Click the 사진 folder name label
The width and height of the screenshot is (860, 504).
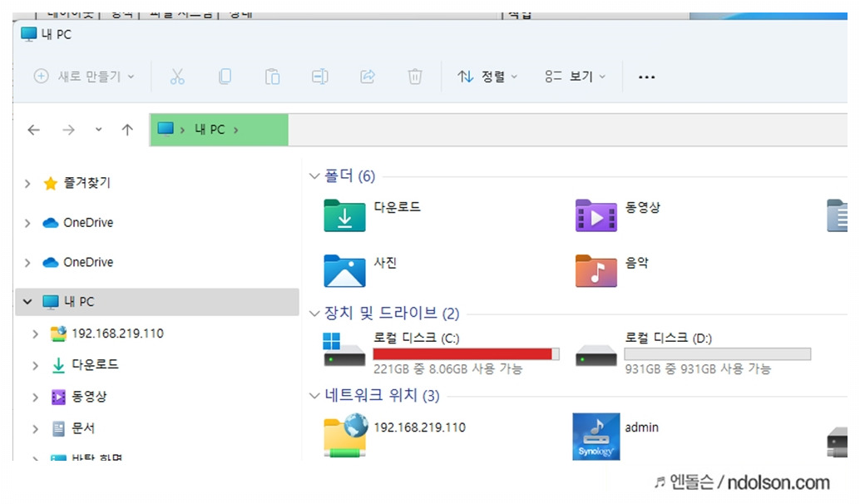pos(385,263)
